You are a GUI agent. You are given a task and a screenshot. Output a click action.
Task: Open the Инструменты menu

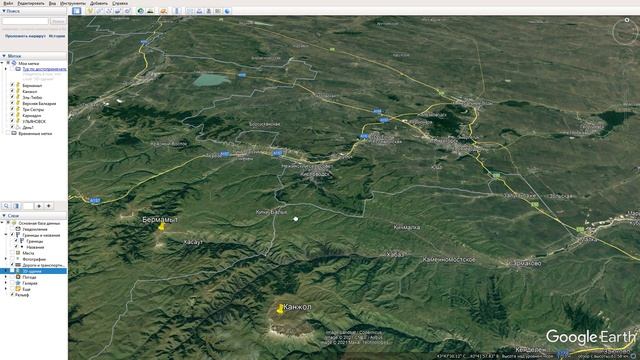73,3
